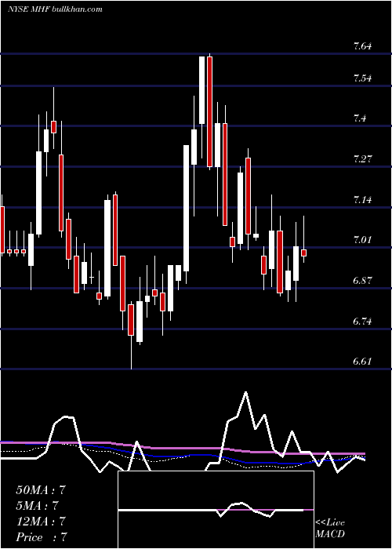Select the 7.27 price axis label
The image size is (392, 549).
click(362, 159)
